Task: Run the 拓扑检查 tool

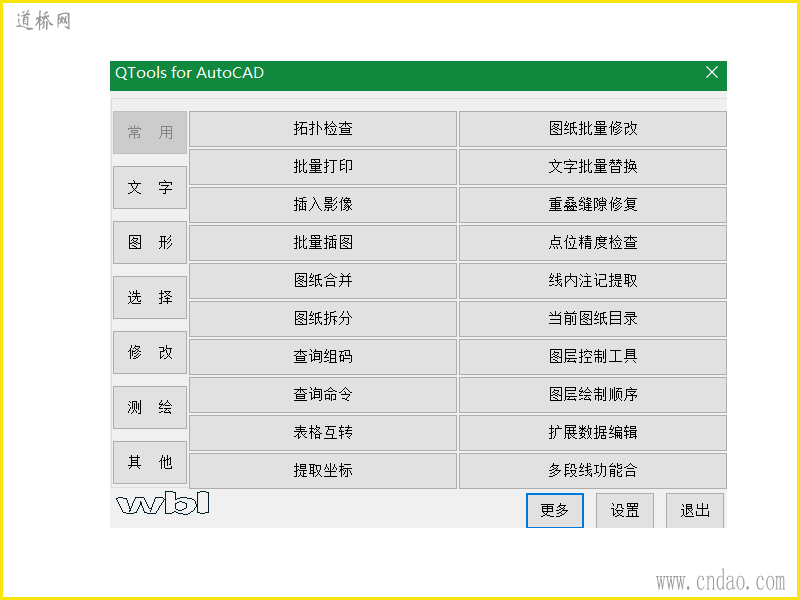Action: tap(323, 129)
